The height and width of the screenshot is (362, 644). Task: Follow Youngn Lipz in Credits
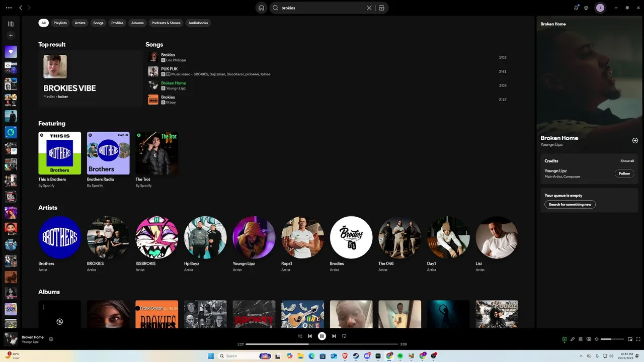point(624,173)
